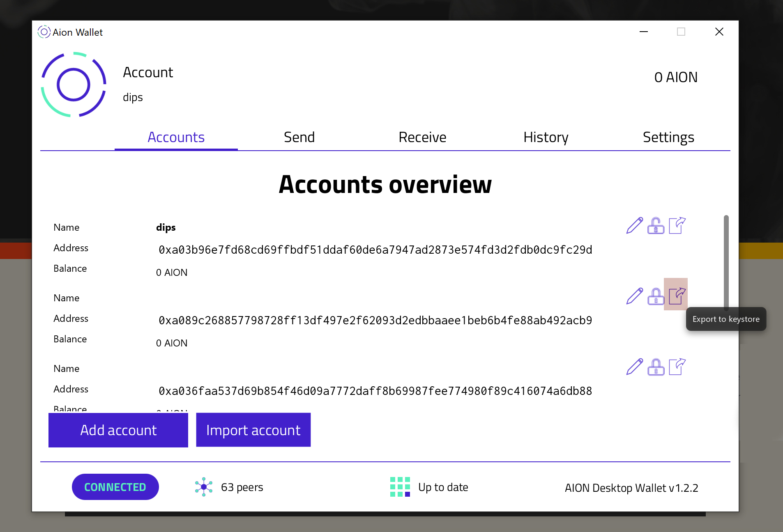Click the peers network icon

point(204,487)
